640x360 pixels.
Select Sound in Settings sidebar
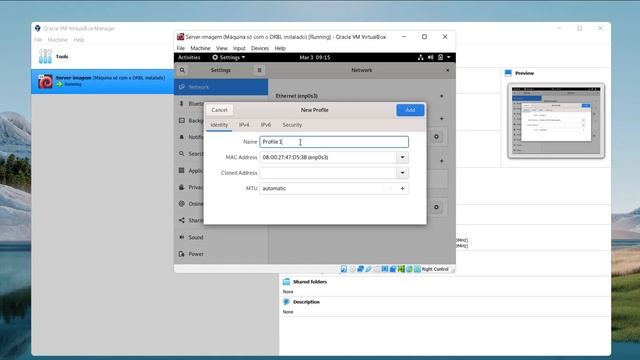(221, 237)
